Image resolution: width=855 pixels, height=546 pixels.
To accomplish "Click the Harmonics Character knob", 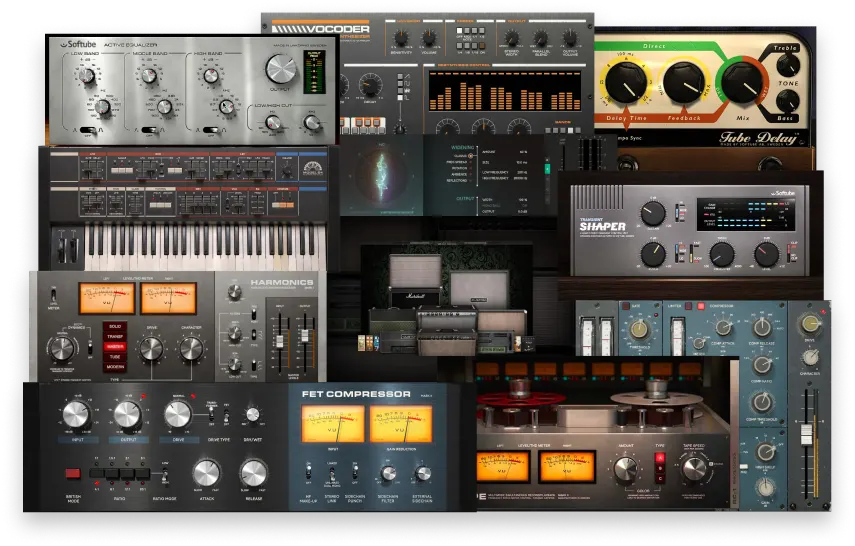I will pyautogui.click(x=191, y=349).
